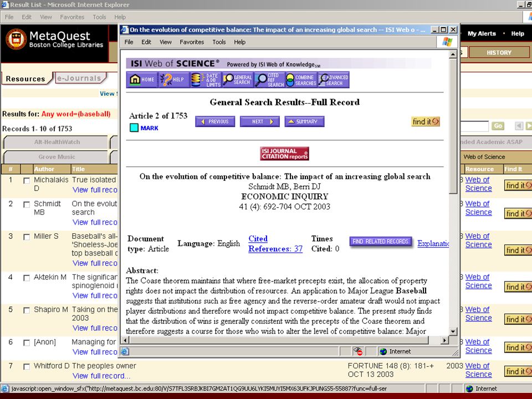Open the Advanced Search icon
The width and height of the screenshot is (532, 399).
[x=333, y=80]
